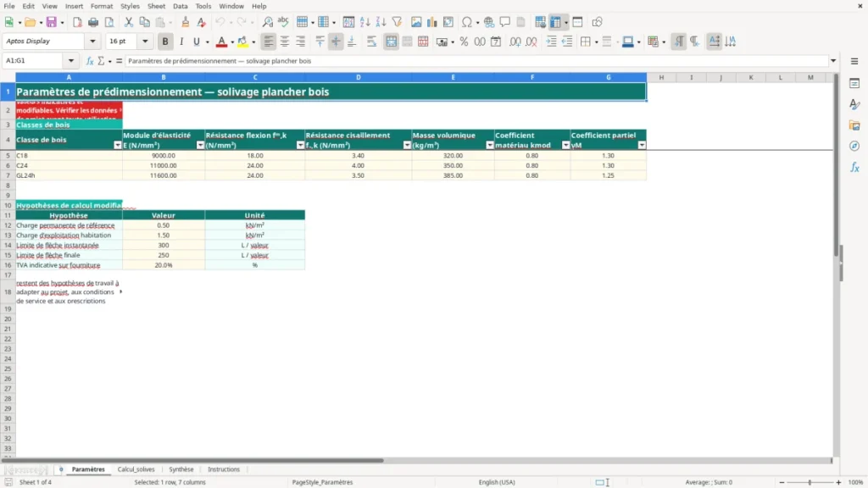
Task: Format as percent icon
Action: pyautogui.click(x=464, y=42)
